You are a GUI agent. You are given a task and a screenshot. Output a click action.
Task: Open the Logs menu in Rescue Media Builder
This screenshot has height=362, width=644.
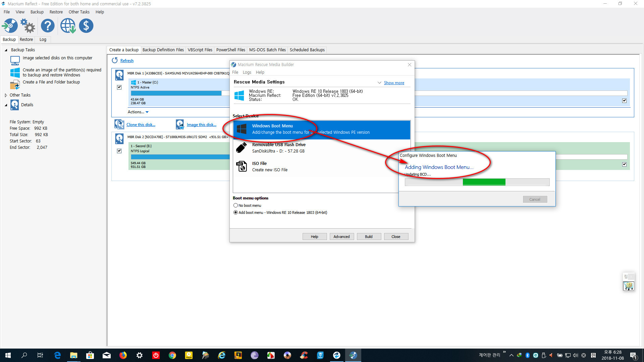point(247,72)
